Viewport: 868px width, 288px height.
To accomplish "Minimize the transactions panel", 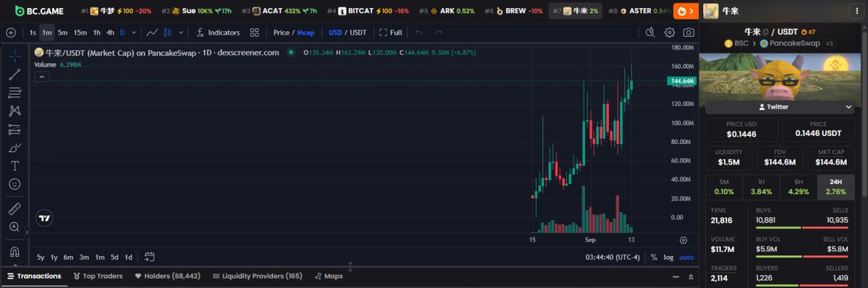I will coord(676,276).
